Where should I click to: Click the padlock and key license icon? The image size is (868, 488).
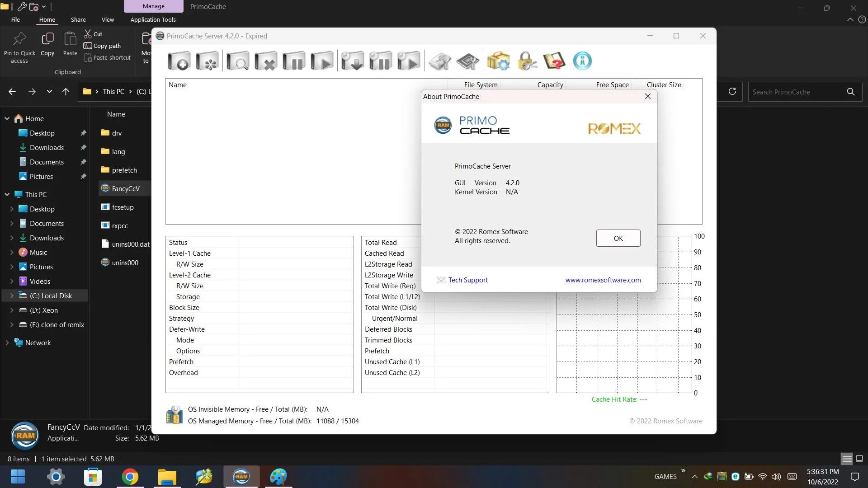coord(527,61)
